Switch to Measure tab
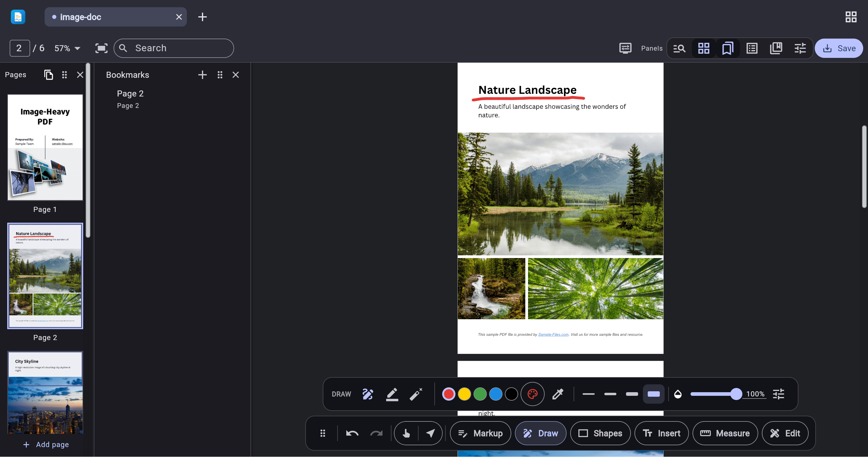This screenshot has height=457, width=868. click(x=725, y=433)
